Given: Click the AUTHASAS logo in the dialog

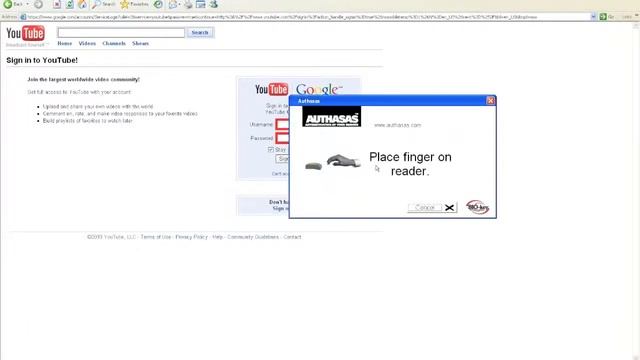Looking at the screenshot, I should point(331,117).
